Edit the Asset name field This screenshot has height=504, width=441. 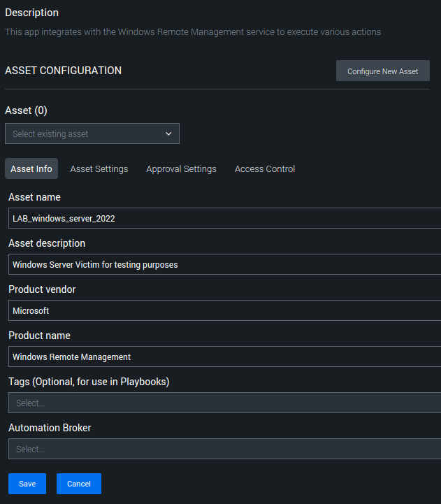(x=224, y=218)
